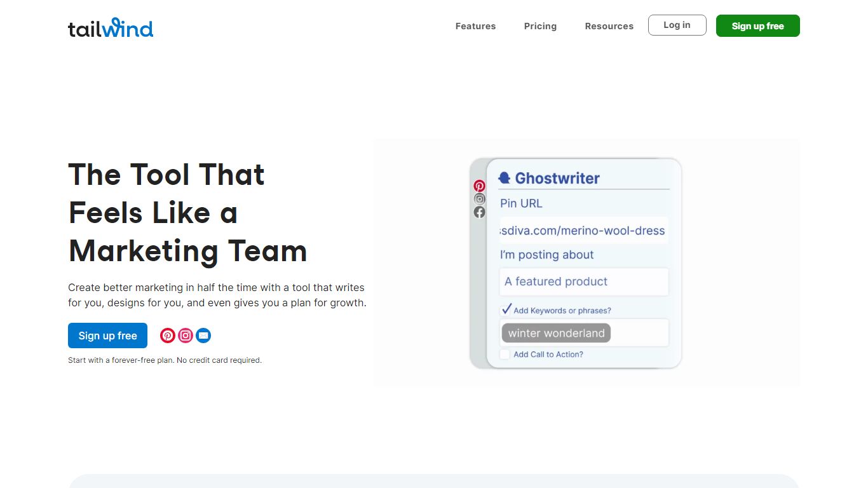Click the blue Sign up free button
The height and width of the screenshot is (488, 868).
[107, 335]
